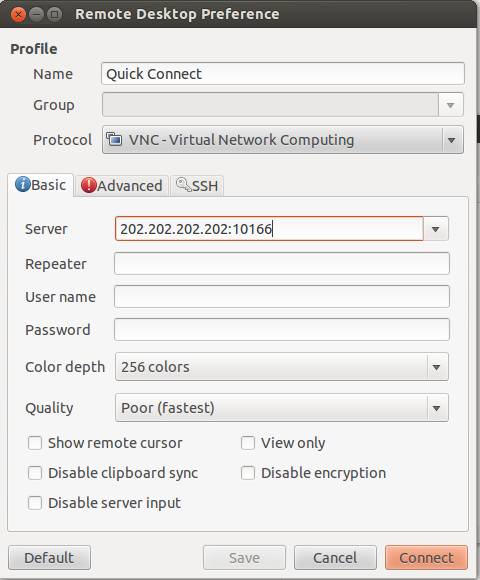Click the Connect button
This screenshot has width=480, height=580.
coord(426,557)
